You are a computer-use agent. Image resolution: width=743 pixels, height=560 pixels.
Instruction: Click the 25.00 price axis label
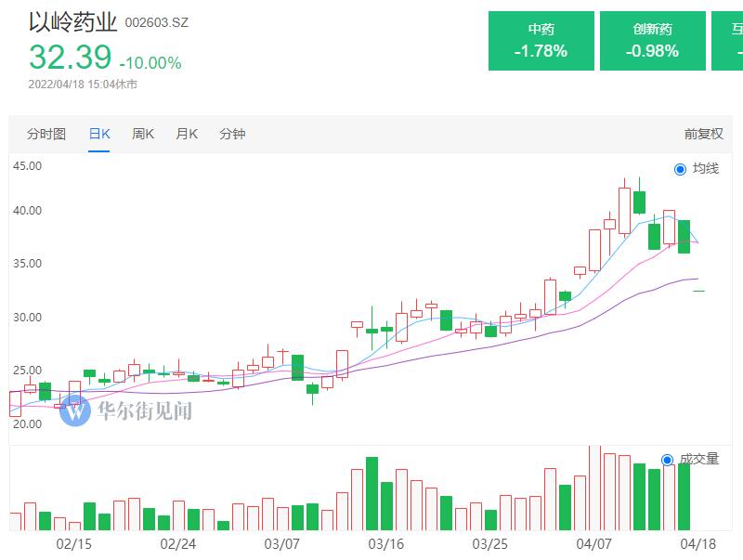click(27, 371)
